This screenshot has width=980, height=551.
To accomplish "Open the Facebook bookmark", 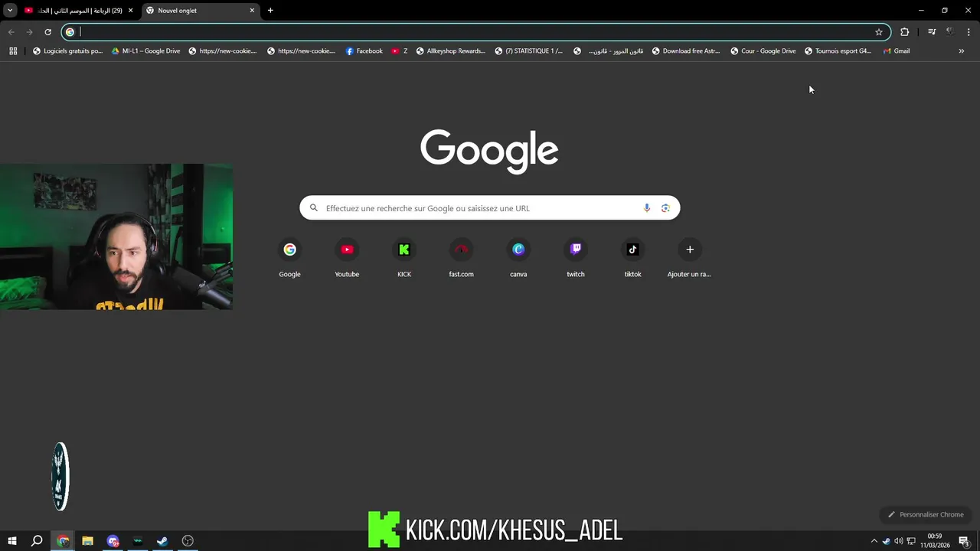I will tap(364, 51).
